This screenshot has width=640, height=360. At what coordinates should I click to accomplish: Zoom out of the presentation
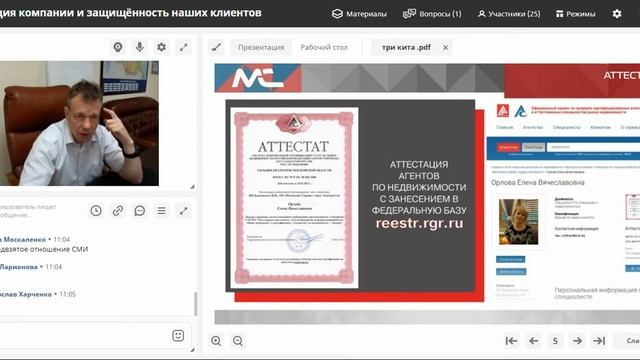coord(238,341)
